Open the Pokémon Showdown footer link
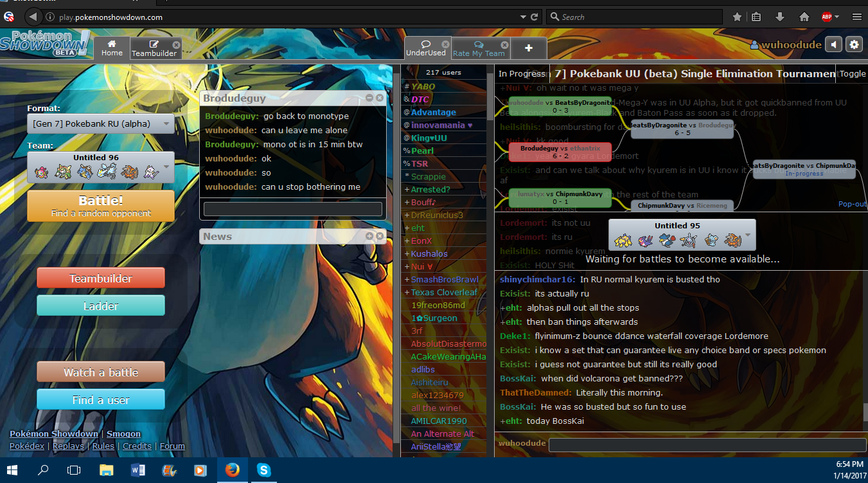 click(x=54, y=434)
